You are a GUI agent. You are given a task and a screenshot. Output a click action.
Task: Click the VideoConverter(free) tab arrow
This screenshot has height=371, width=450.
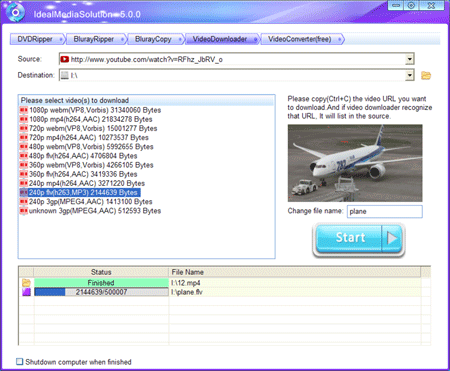click(x=340, y=39)
